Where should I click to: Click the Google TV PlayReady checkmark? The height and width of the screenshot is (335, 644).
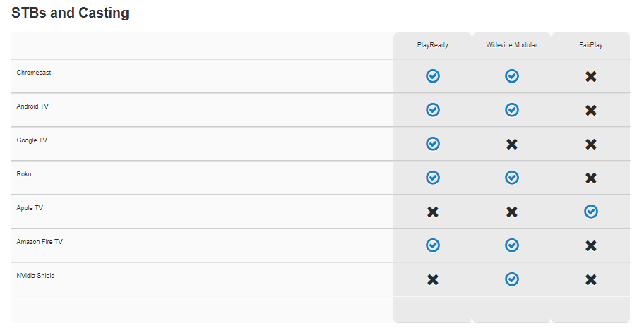coord(432,144)
